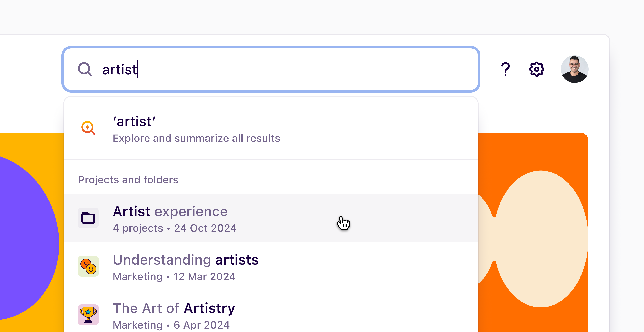644x332 pixels.
Task: Select the Understanding artists project
Action: (x=186, y=260)
